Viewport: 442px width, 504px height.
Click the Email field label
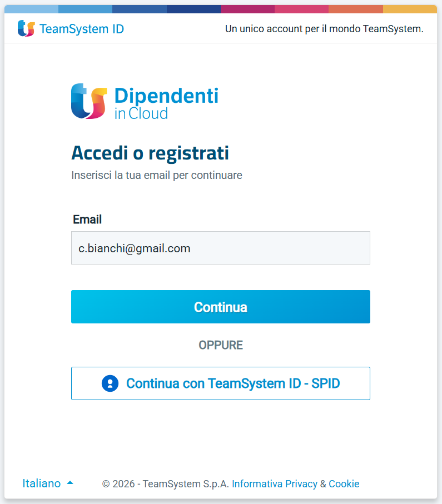tap(87, 219)
